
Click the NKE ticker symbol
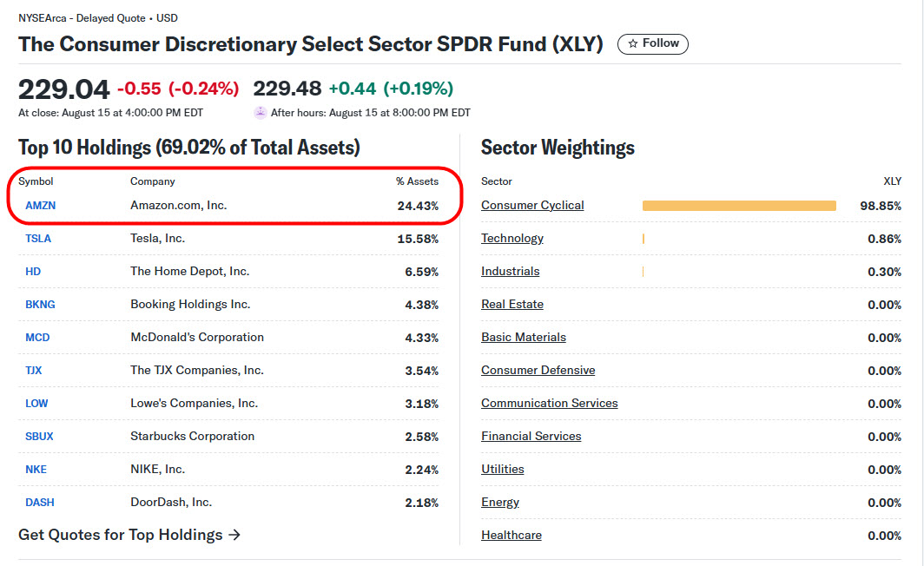point(36,470)
